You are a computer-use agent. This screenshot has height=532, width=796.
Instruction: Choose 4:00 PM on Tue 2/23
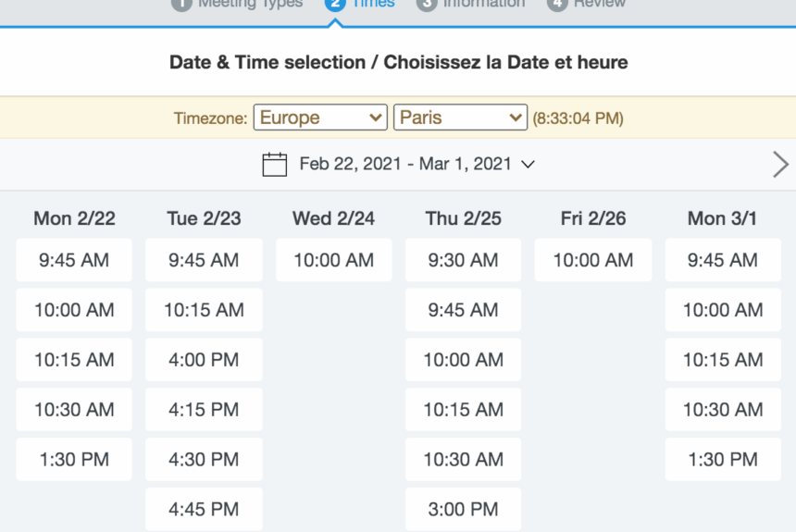(204, 359)
